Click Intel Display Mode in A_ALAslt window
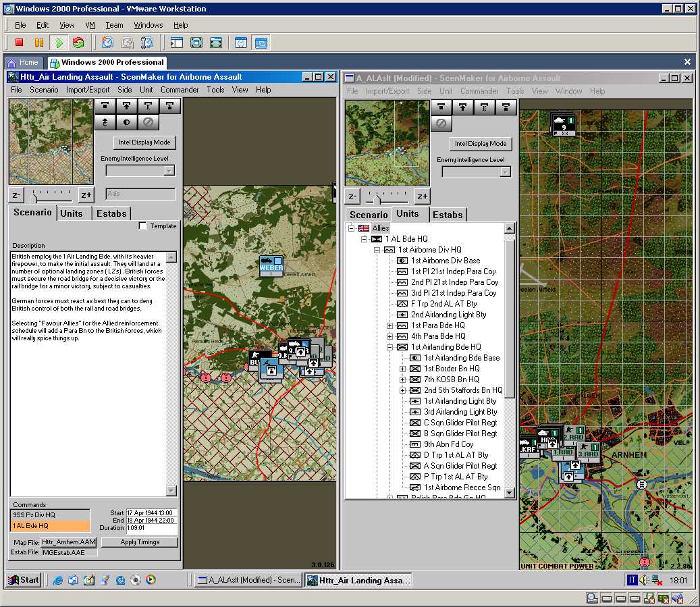 coord(480,144)
